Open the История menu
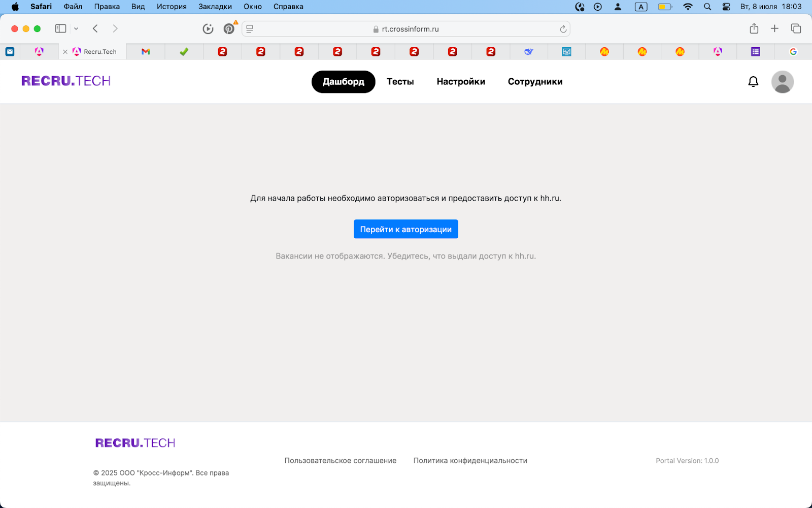Image resolution: width=812 pixels, height=508 pixels. click(172, 7)
